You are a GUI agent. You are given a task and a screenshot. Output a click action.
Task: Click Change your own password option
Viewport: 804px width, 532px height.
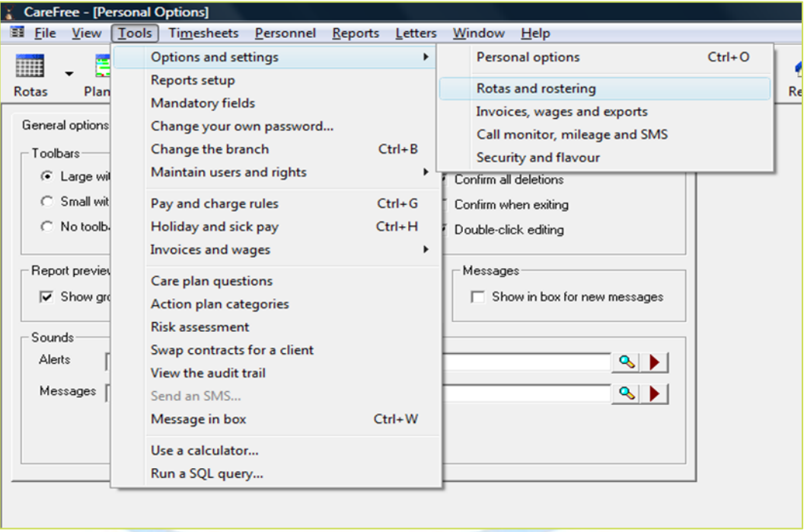click(x=242, y=126)
